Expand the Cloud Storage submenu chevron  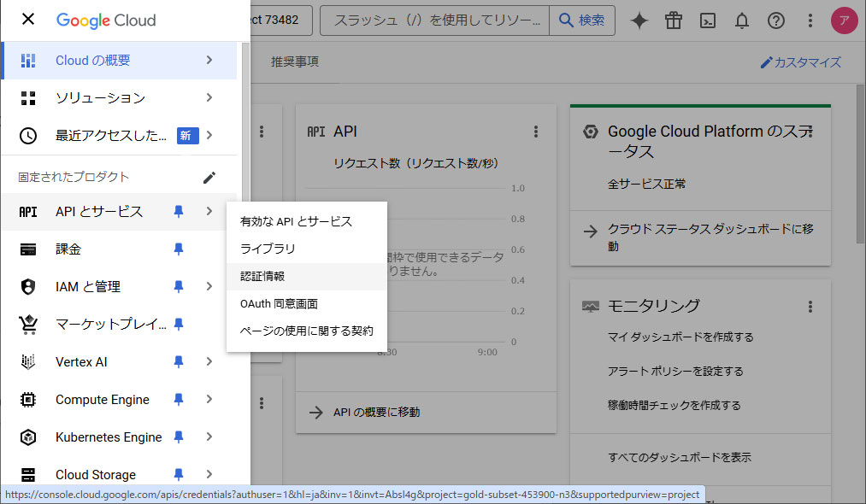(x=209, y=474)
